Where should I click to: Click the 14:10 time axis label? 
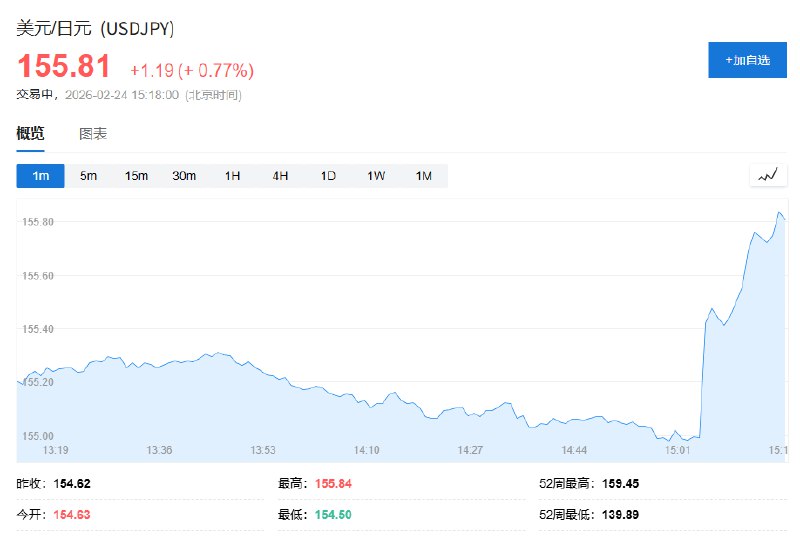click(x=366, y=450)
